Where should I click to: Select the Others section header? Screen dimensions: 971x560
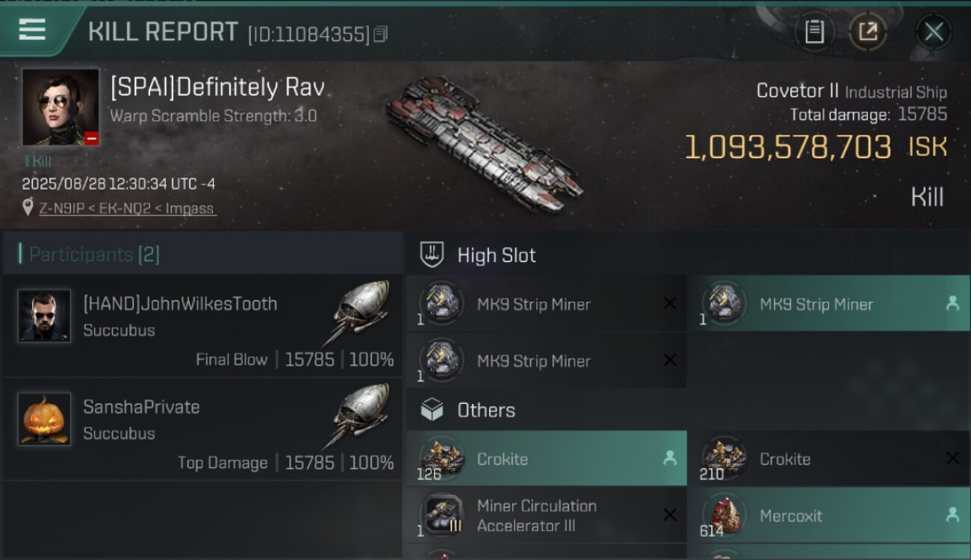point(485,410)
